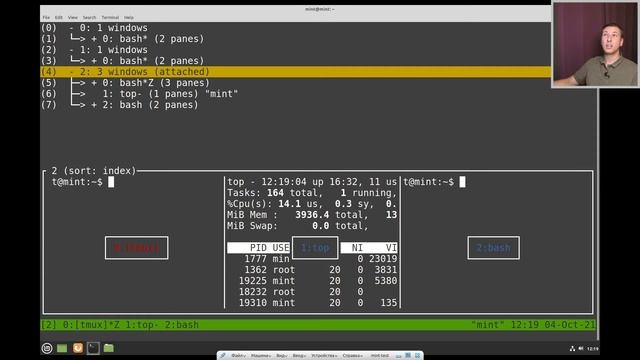Image resolution: width=640 pixels, height=360 pixels.
Task: Click the 'Tasks: 164 total' line in top
Action: [x=312, y=193]
